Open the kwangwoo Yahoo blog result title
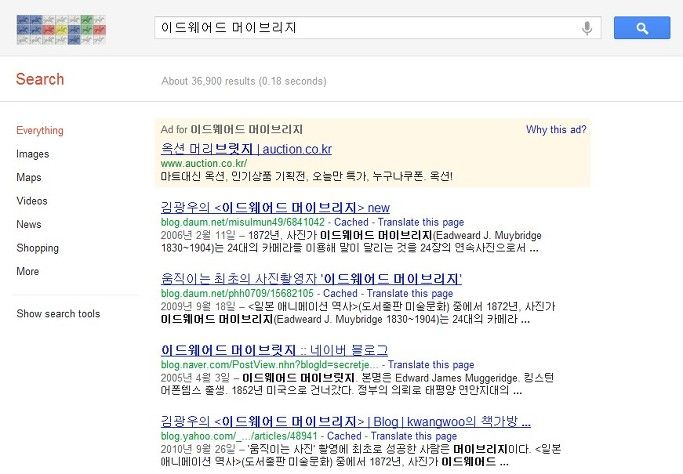 tap(345, 421)
